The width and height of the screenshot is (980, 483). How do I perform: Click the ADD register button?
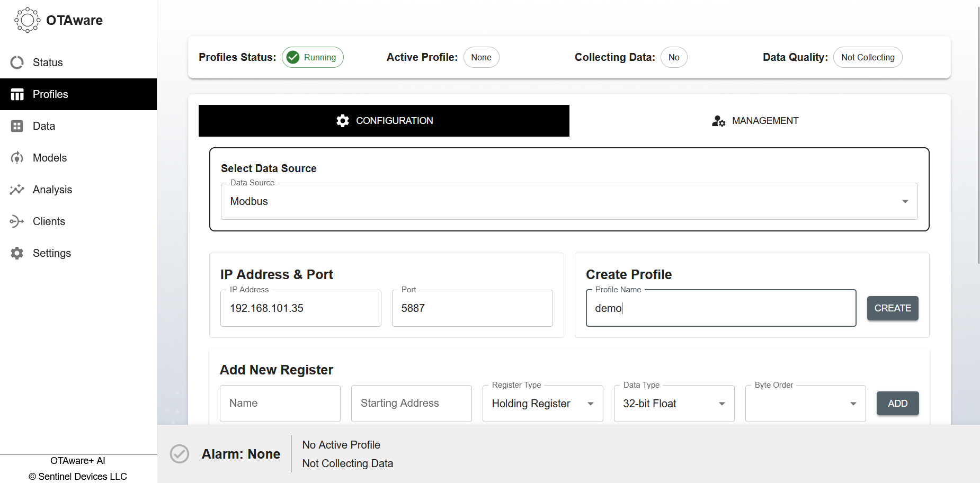(x=897, y=404)
